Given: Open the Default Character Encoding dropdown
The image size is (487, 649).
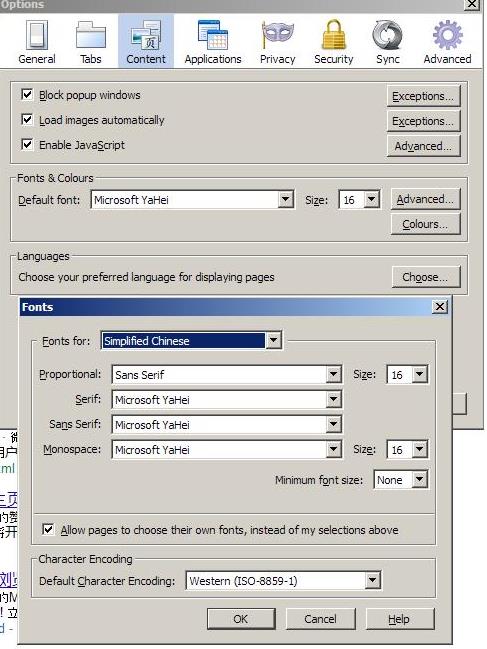Looking at the screenshot, I should pyautogui.click(x=283, y=581).
